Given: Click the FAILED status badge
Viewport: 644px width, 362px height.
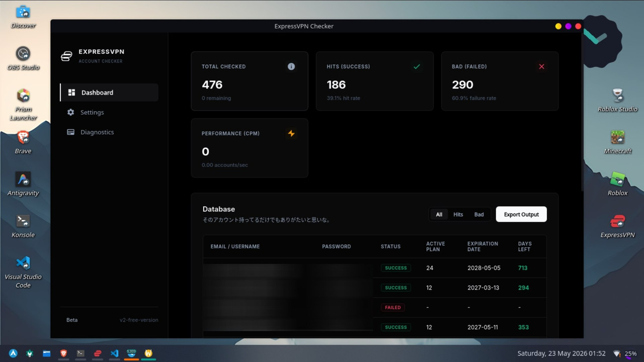Looking at the screenshot, I should pyautogui.click(x=393, y=307).
